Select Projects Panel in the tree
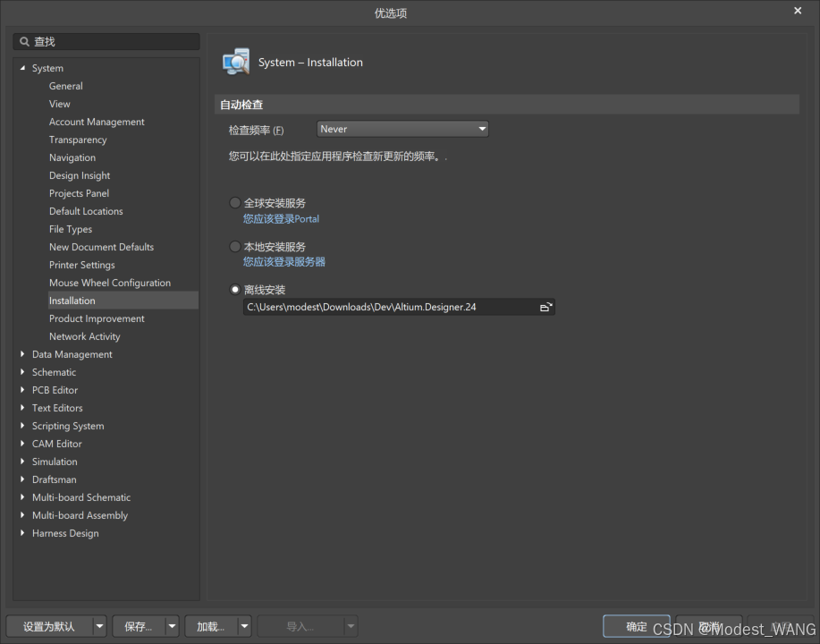 79,193
